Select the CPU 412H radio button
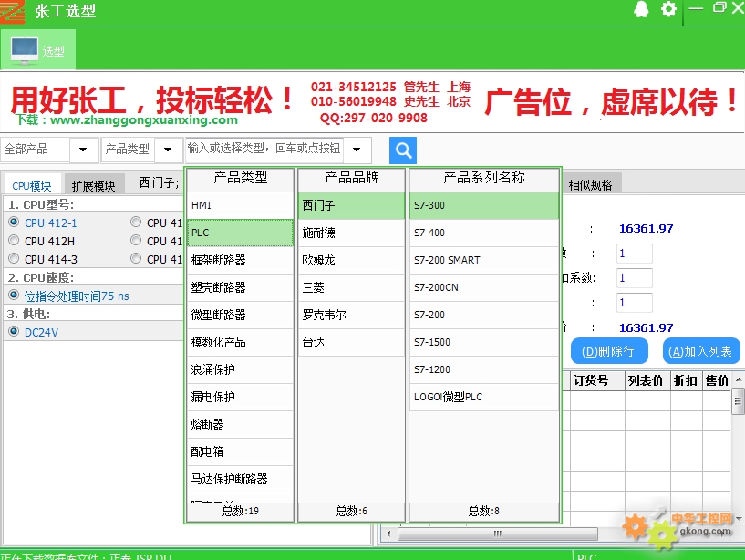Screen dimensions: 745x560 [x=14, y=240]
